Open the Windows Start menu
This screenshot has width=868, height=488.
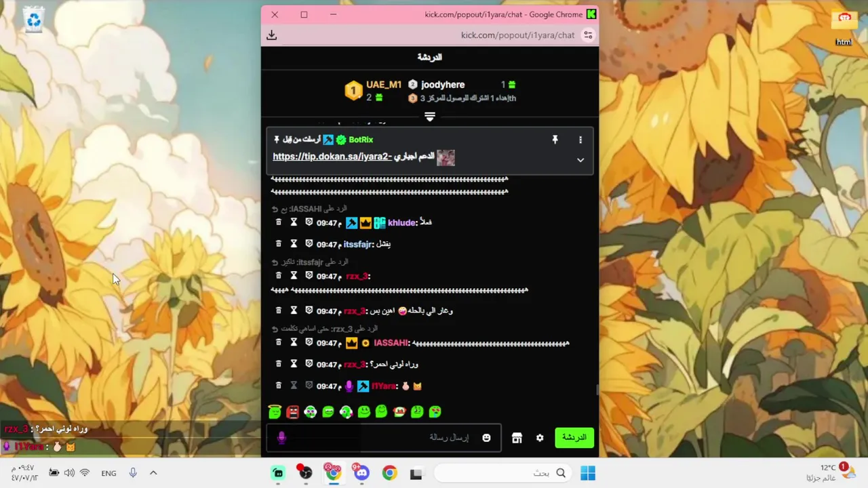(x=588, y=473)
